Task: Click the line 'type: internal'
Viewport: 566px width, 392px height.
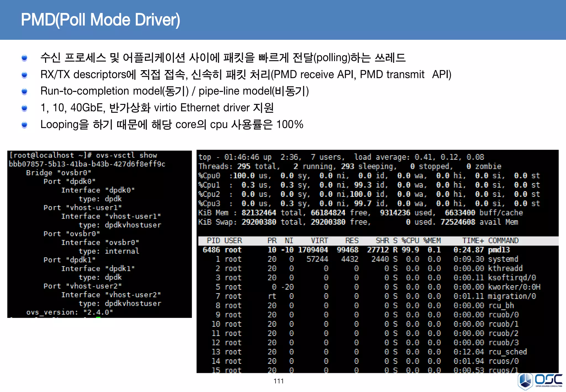Action: click(x=109, y=251)
